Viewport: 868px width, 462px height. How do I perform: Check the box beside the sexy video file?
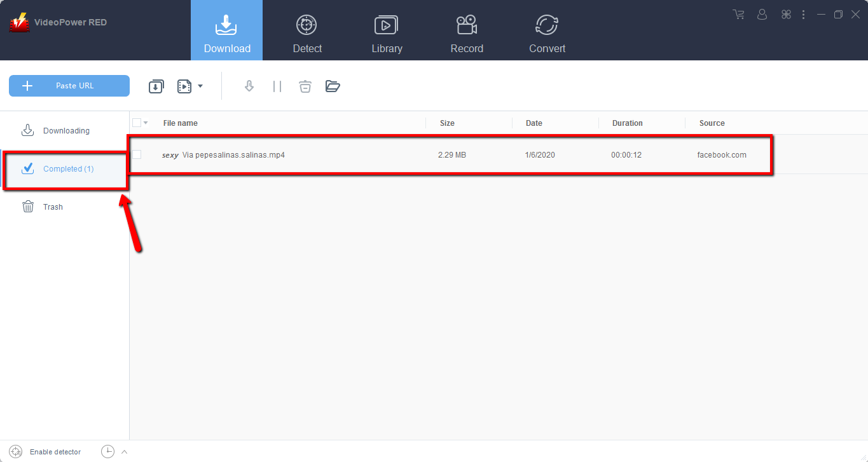tap(137, 154)
